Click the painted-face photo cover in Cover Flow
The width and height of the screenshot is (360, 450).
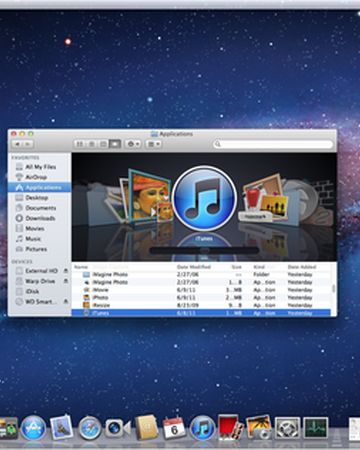[149, 195]
